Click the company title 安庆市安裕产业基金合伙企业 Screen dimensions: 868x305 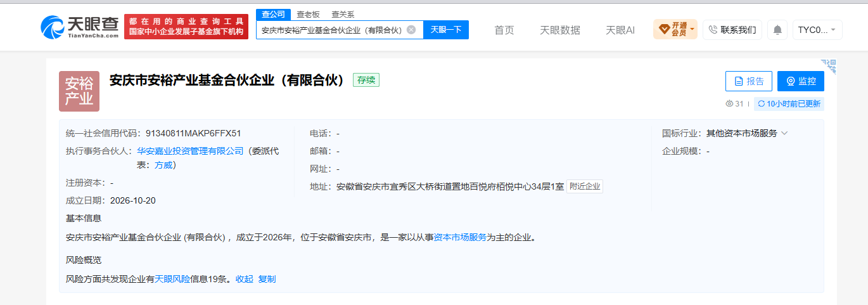(227, 80)
